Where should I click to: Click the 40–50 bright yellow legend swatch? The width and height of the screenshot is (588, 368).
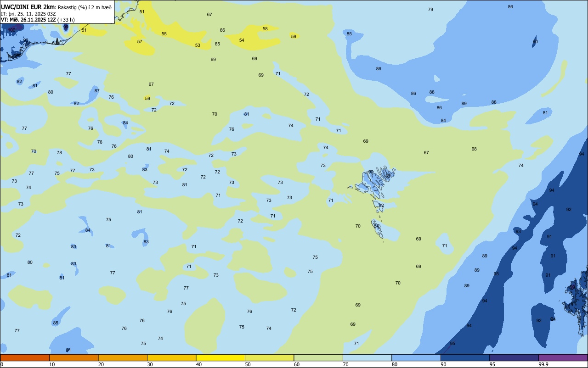click(220, 357)
